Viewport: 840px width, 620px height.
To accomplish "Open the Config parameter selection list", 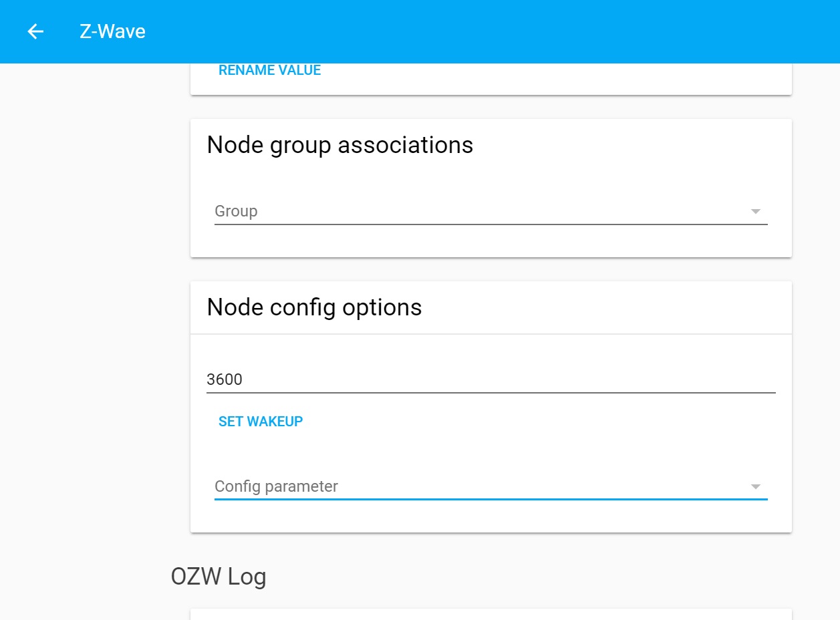I will (468, 486).
